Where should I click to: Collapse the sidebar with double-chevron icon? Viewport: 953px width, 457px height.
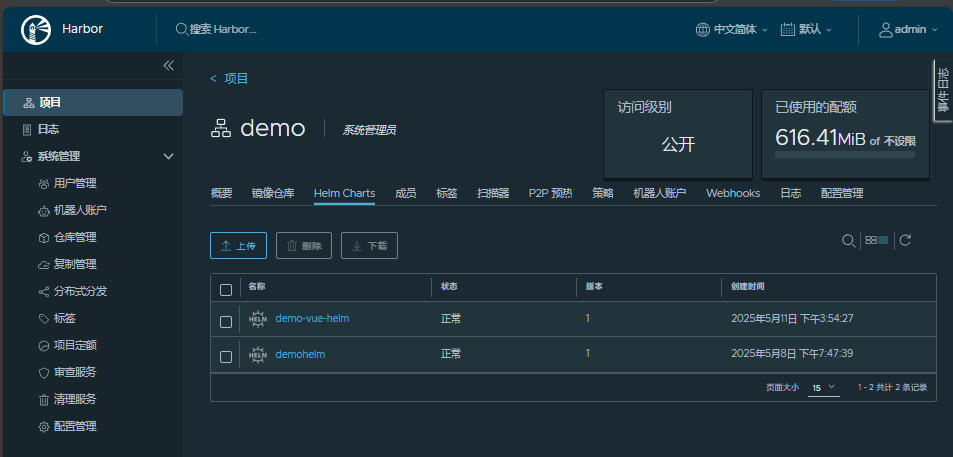point(168,66)
